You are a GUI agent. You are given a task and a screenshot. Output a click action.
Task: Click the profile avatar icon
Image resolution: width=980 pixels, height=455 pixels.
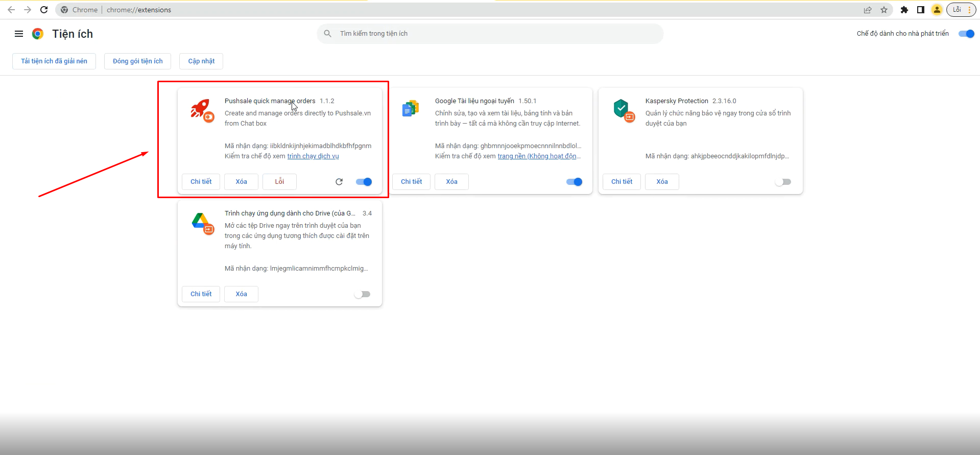pyautogui.click(x=937, y=10)
